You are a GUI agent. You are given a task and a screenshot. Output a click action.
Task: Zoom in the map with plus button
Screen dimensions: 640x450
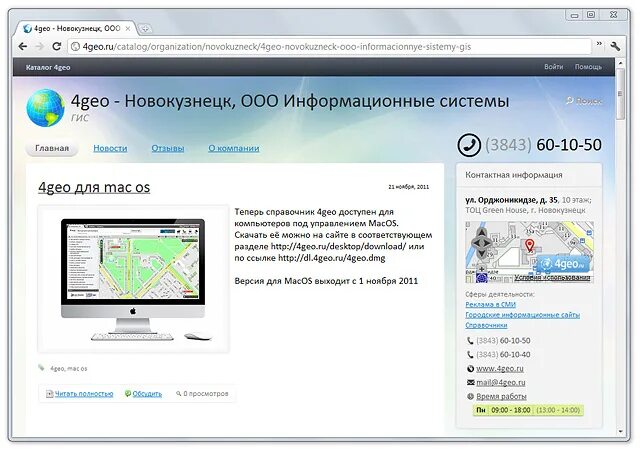(x=482, y=269)
